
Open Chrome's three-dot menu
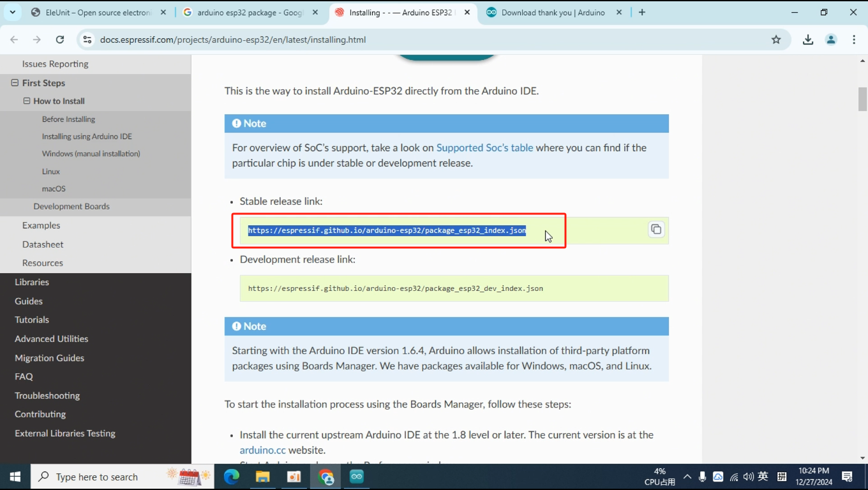(x=854, y=40)
